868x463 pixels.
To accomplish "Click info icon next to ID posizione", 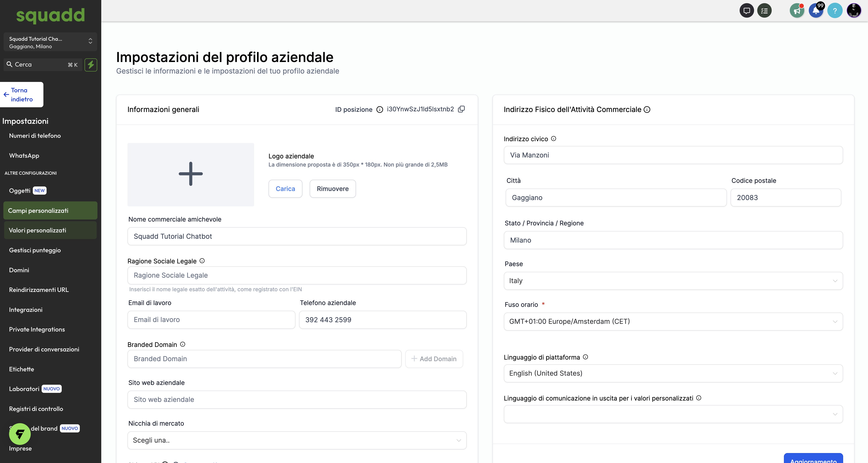I will point(380,110).
